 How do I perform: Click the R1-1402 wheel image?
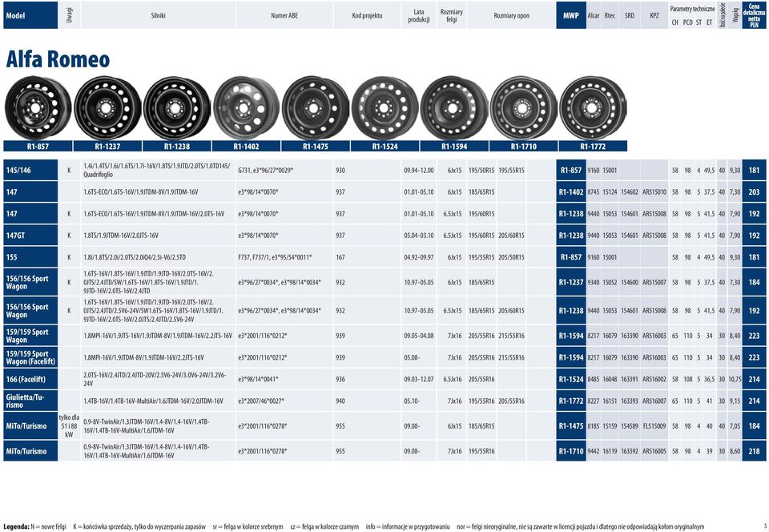pyautogui.click(x=246, y=108)
